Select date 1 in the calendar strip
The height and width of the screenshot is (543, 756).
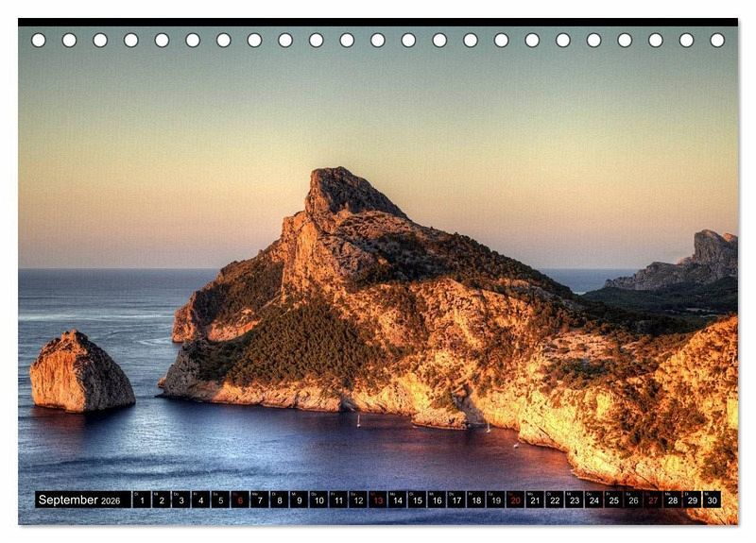point(142,500)
